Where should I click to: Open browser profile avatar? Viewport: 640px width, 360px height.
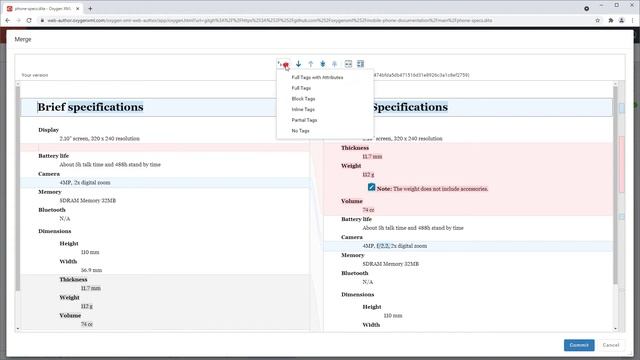[x=622, y=20]
